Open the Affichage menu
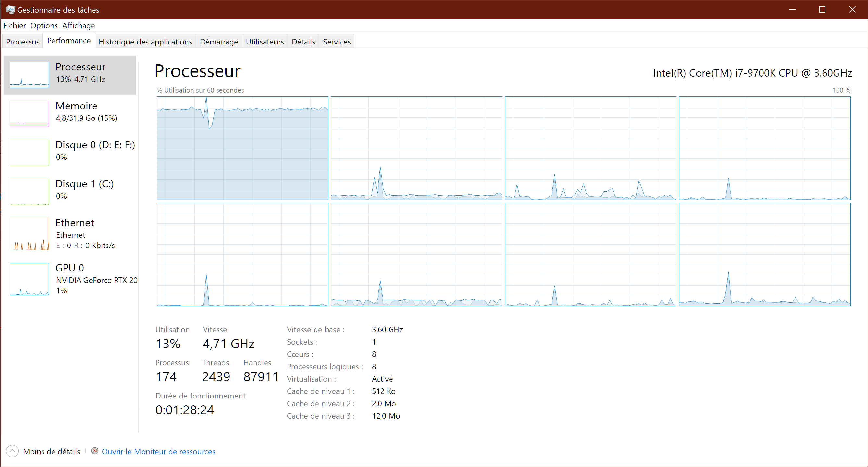This screenshot has height=467, width=868. pos(79,26)
